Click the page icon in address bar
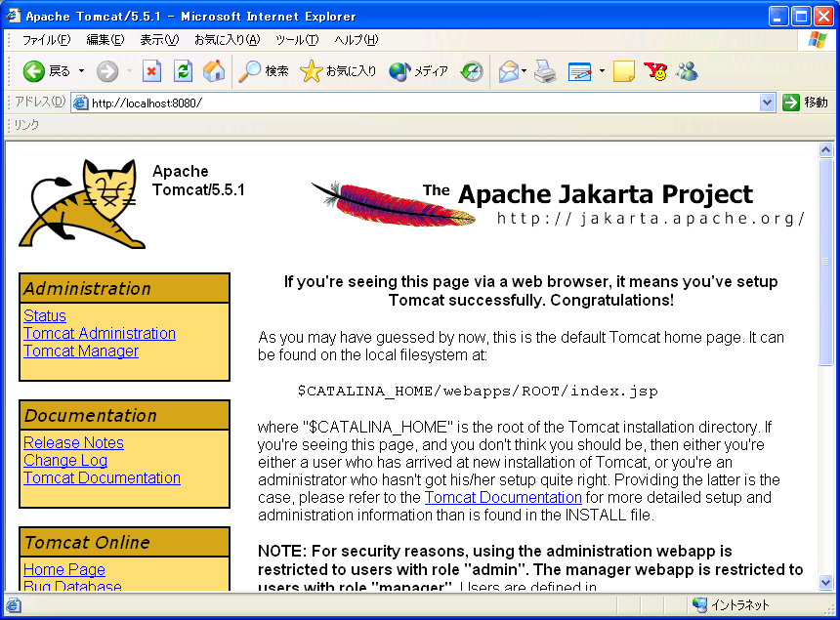This screenshot has width=840, height=620. pyautogui.click(x=80, y=103)
